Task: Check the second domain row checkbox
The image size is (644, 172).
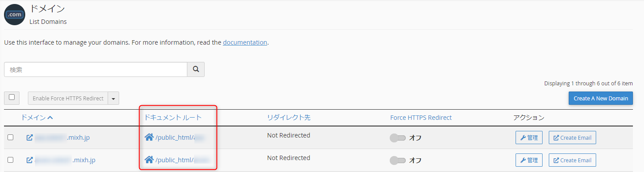Action: 10,160
